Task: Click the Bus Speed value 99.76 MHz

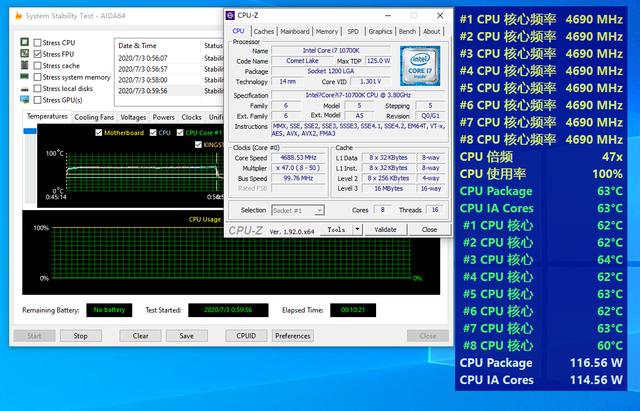Action: (x=298, y=178)
